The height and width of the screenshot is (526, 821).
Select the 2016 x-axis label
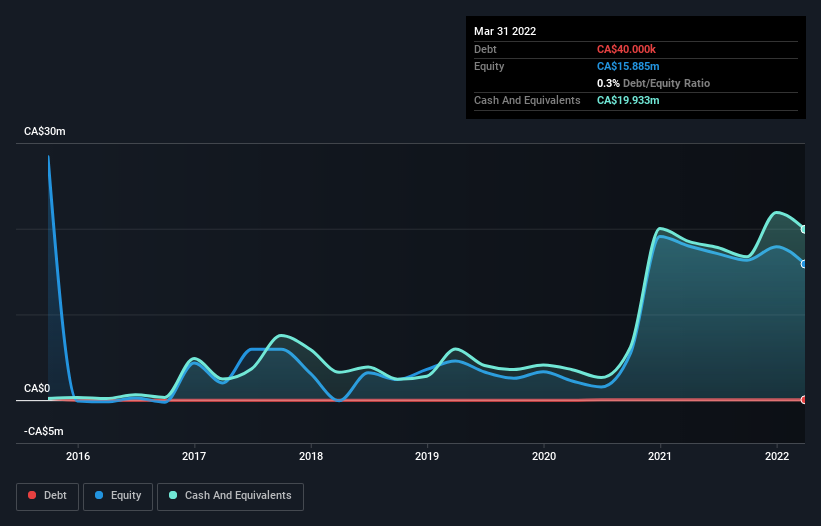tap(78, 456)
